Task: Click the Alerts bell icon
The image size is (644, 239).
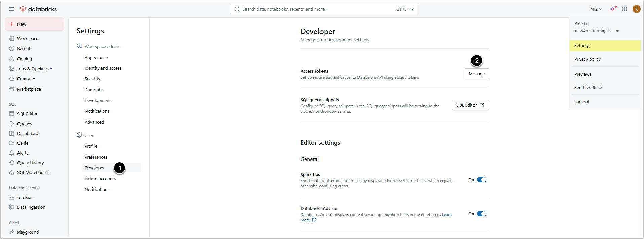Action: click(12, 153)
